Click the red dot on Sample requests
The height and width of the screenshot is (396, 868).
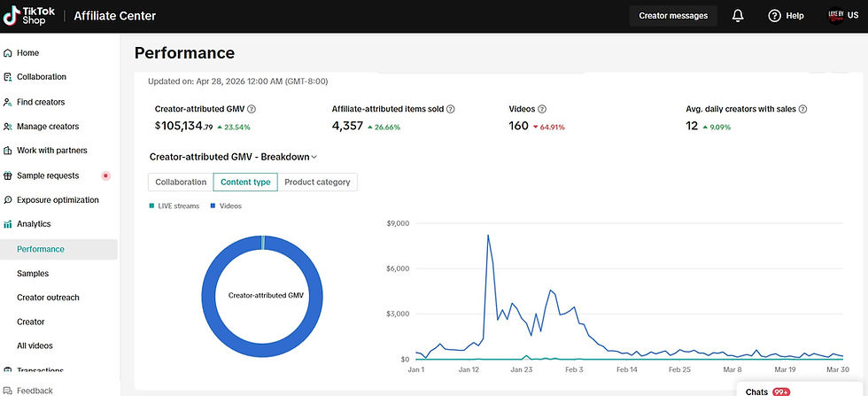[105, 176]
